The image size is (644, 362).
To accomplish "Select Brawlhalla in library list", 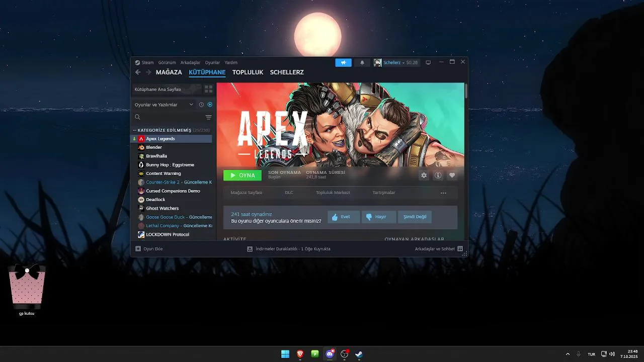I will point(171,156).
